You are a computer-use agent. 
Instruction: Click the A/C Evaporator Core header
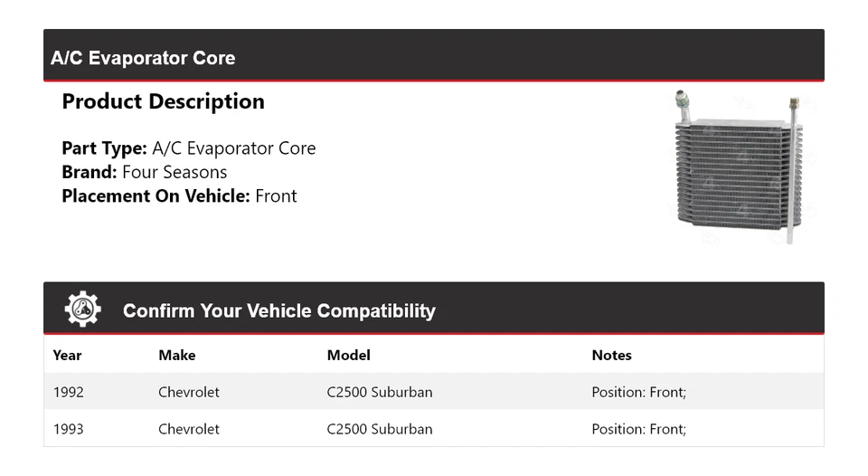tap(143, 58)
